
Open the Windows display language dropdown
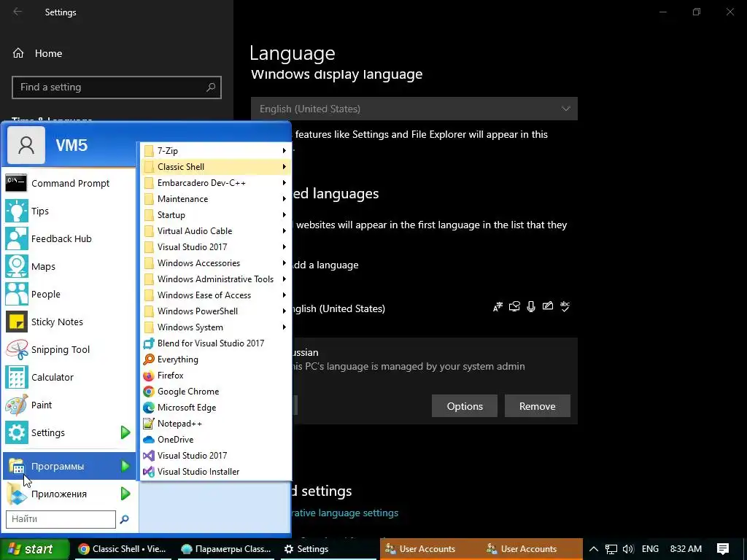coord(414,109)
